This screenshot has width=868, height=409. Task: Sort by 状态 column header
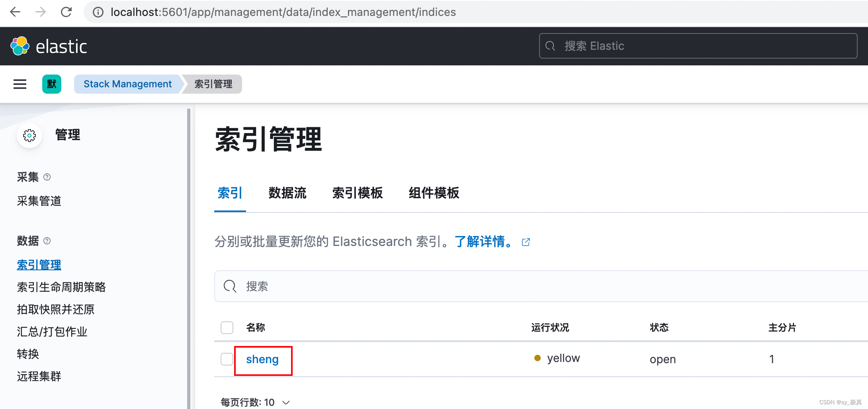659,328
